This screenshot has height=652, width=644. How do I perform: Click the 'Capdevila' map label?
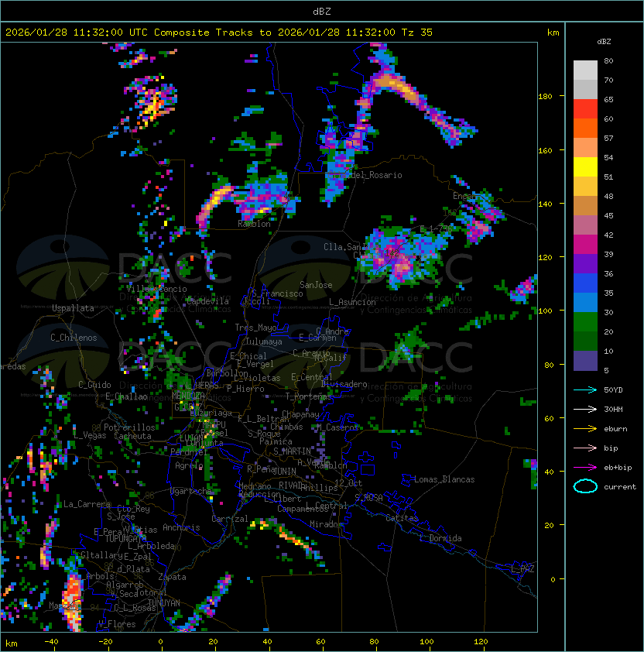pos(207,301)
